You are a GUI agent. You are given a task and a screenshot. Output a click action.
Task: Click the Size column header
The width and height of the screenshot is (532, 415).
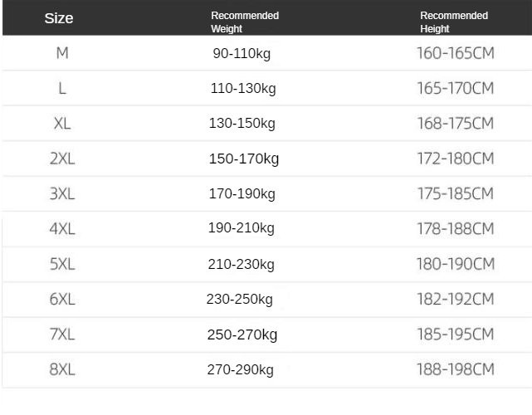(x=59, y=18)
